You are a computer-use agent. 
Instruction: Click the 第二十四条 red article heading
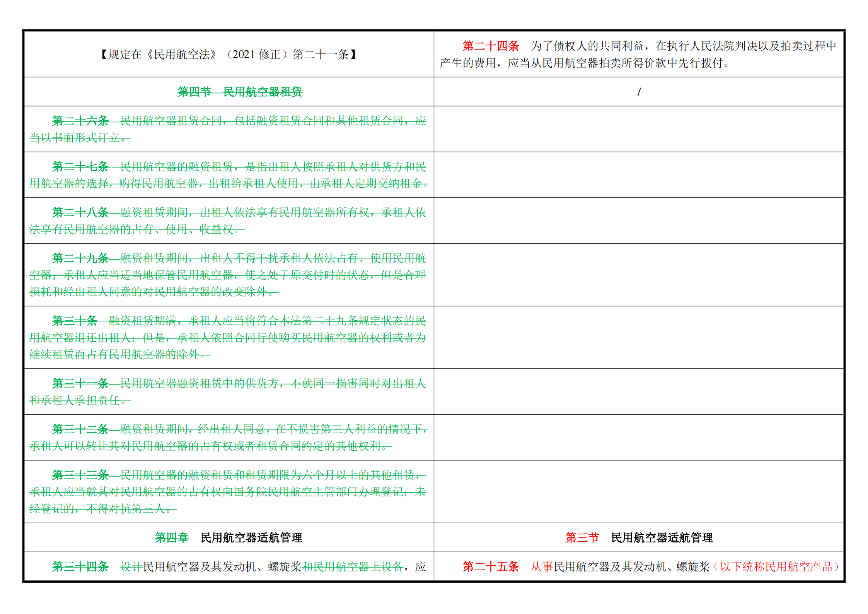490,46
